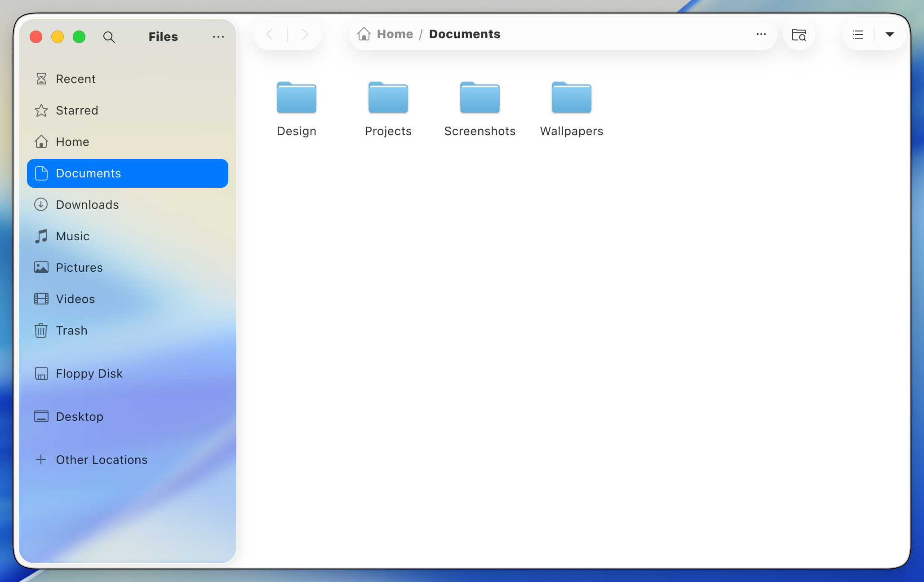Open Music in the sidebar
The height and width of the screenshot is (582, 924).
[128, 236]
